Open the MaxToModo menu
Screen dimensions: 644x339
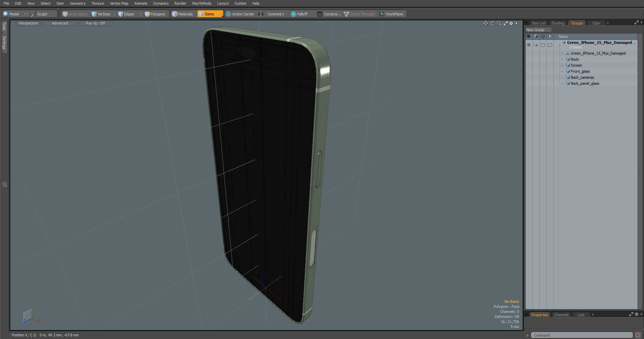[x=202, y=3]
